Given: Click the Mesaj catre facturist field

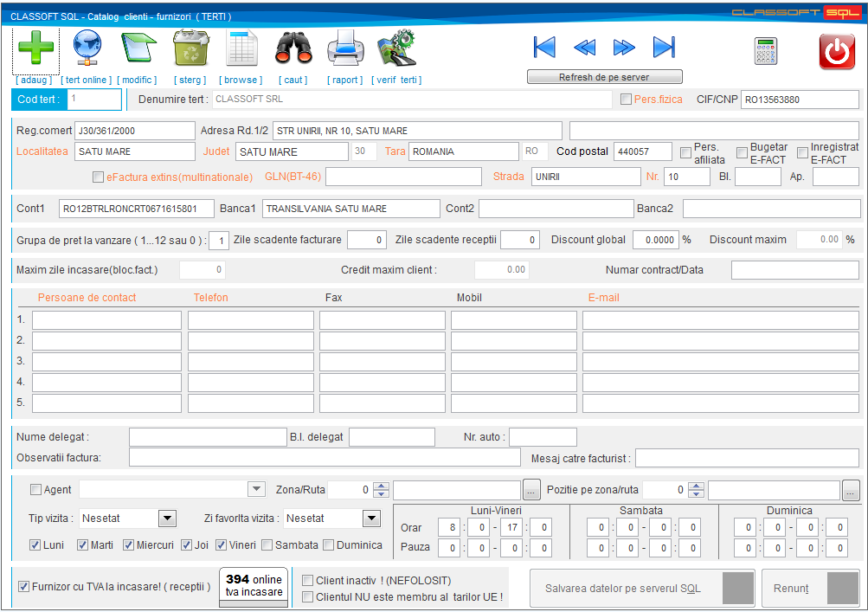Looking at the screenshot, I should 748,458.
